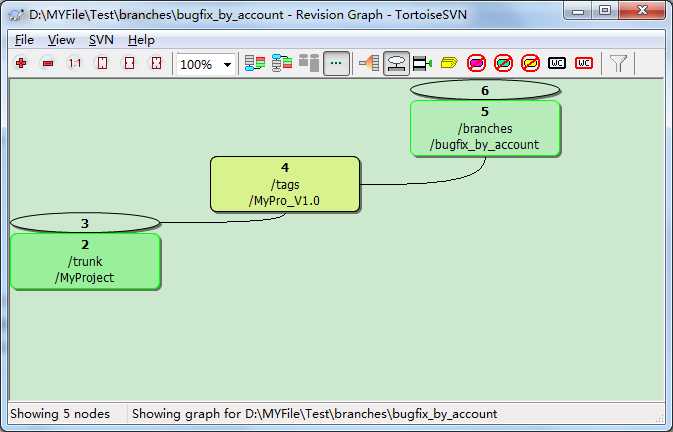
Task: Click the funnel filter icon
Action: (618, 63)
